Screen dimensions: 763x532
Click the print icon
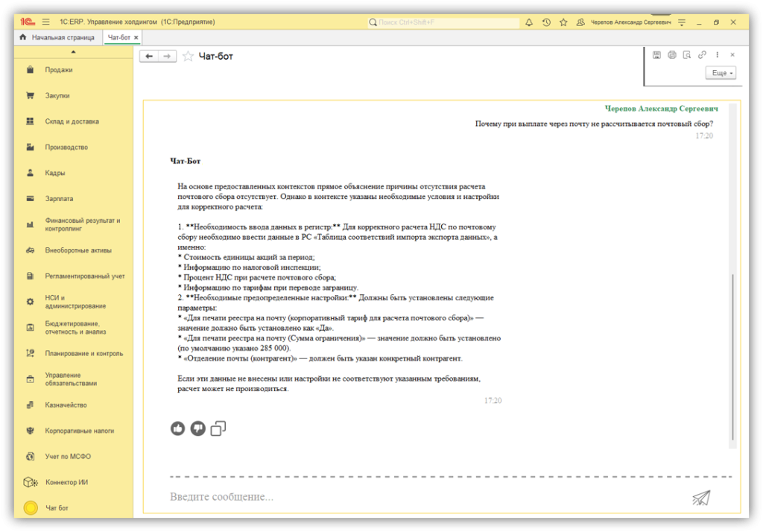pos(672,55)
